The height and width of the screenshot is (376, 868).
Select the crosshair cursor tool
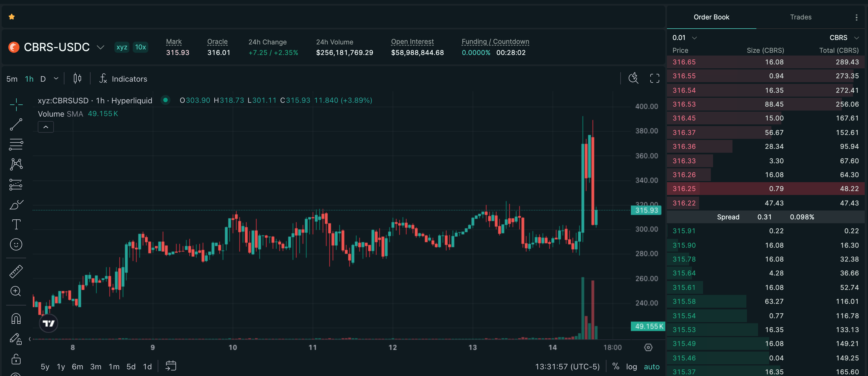click(16, 105)
